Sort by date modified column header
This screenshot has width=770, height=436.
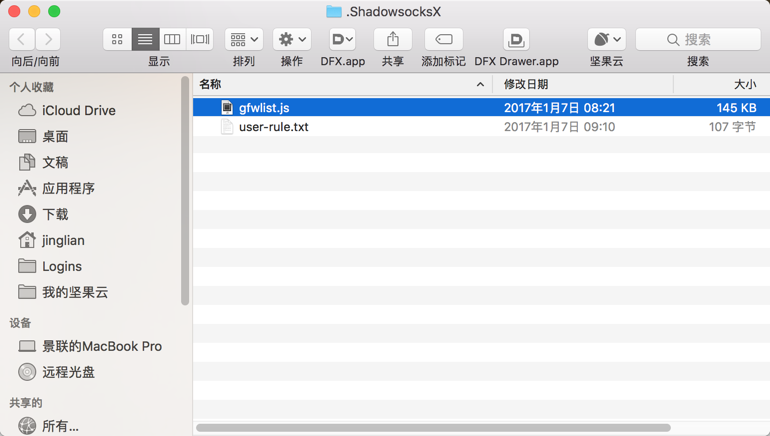(580, 85)
